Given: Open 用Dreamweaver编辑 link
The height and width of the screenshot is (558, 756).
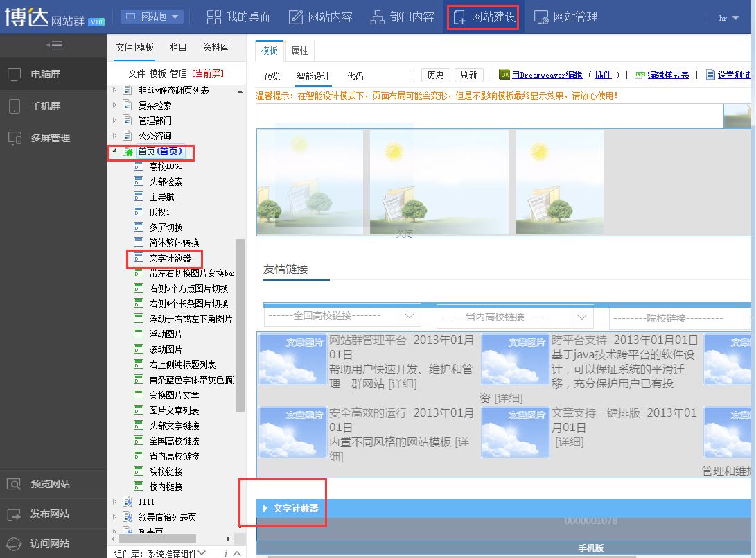Looking at the screenshot, I should pyautogui.click(x=547, y=75).
